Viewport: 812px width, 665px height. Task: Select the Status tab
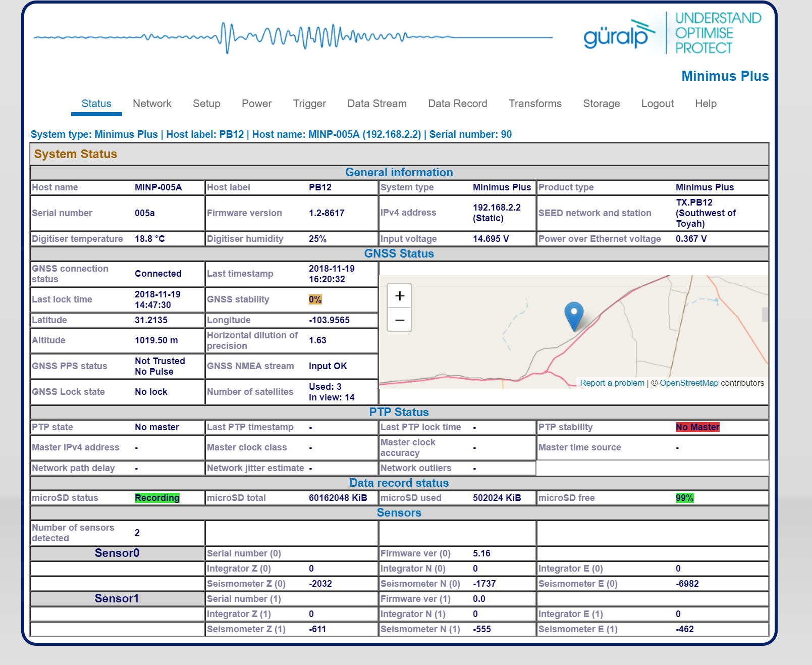[96, 104]
